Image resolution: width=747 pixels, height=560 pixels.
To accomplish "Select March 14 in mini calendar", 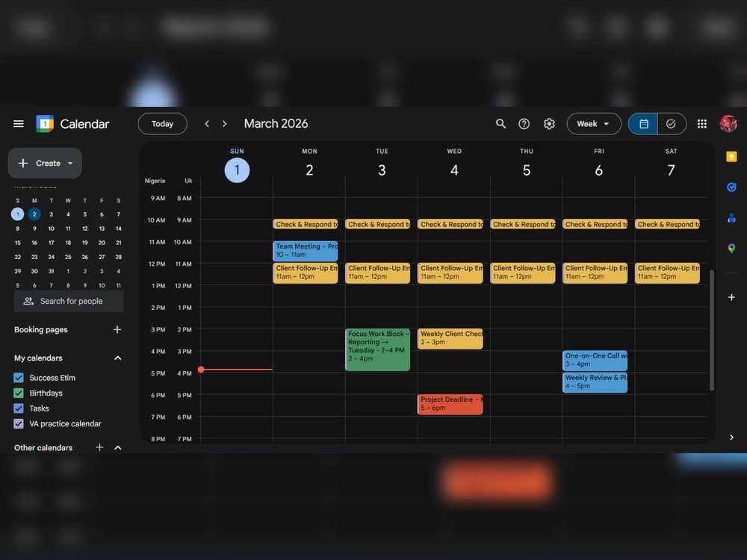I will [x=119, y=228].
